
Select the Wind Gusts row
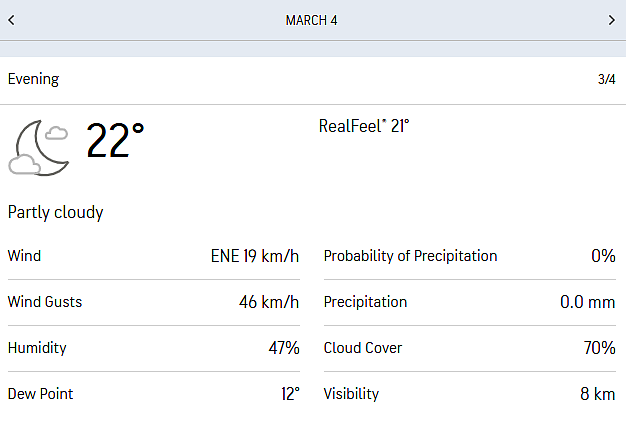(x=154, y=302)
